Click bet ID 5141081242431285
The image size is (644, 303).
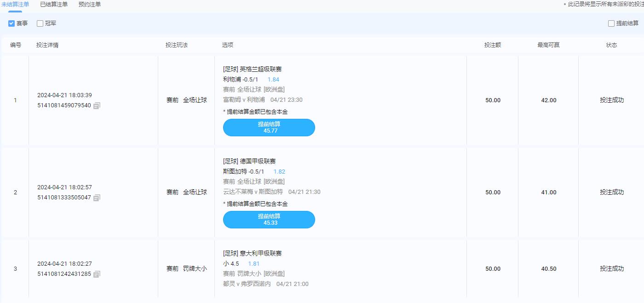pyautogui.click(x=64, y=274)
